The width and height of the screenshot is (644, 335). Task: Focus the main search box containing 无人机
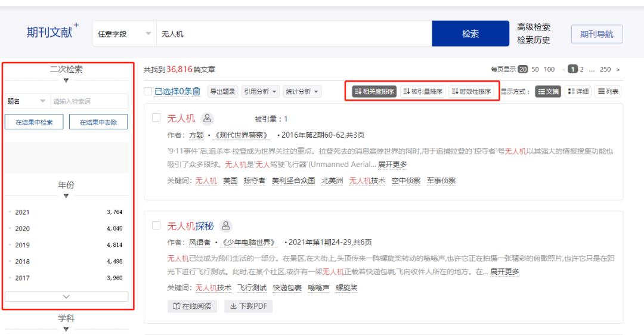point(294,33)
